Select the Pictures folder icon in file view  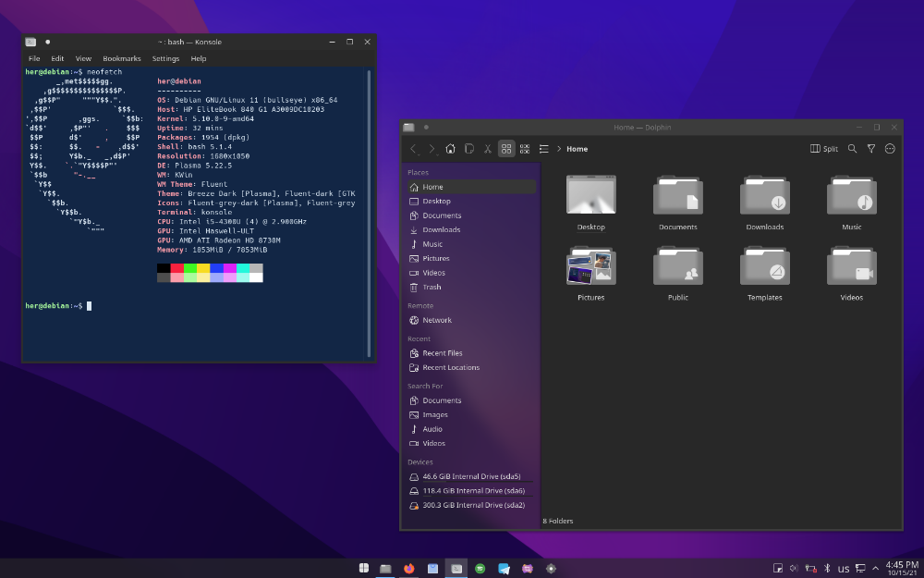[x=591, y=265]
